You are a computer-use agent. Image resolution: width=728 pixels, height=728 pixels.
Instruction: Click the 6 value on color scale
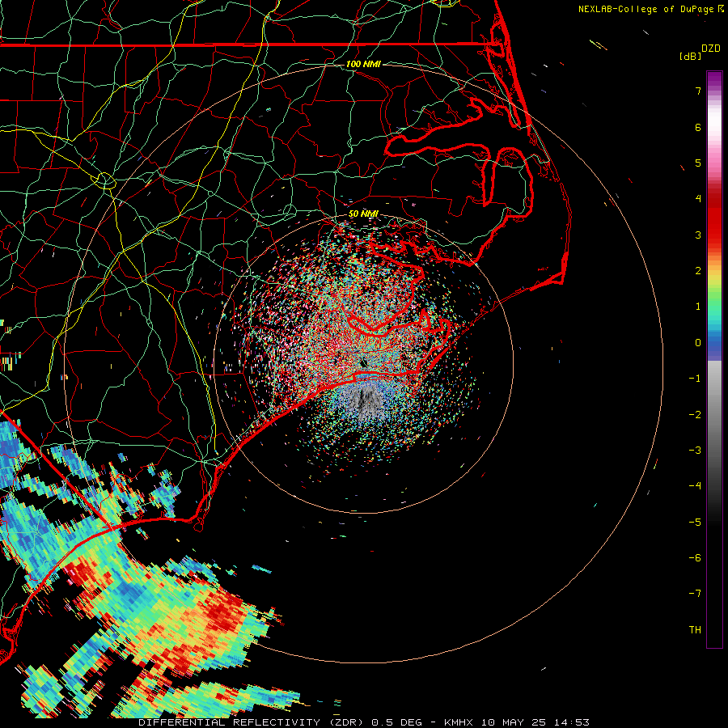tap(698, 127)
